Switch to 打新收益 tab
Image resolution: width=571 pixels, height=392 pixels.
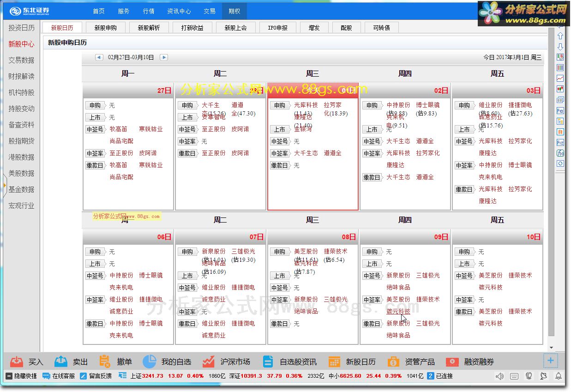click(192, 28)
